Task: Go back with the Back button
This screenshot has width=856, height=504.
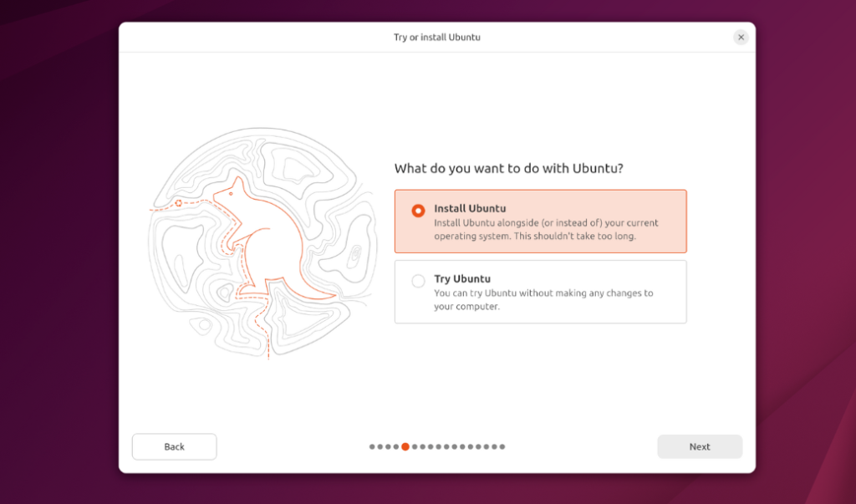Action: point(174,446)
